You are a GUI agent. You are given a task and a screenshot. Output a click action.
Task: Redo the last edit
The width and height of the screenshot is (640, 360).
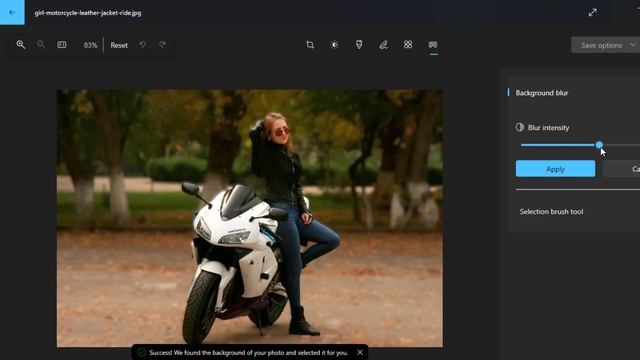pyautogui.click(x=162, y=44)
